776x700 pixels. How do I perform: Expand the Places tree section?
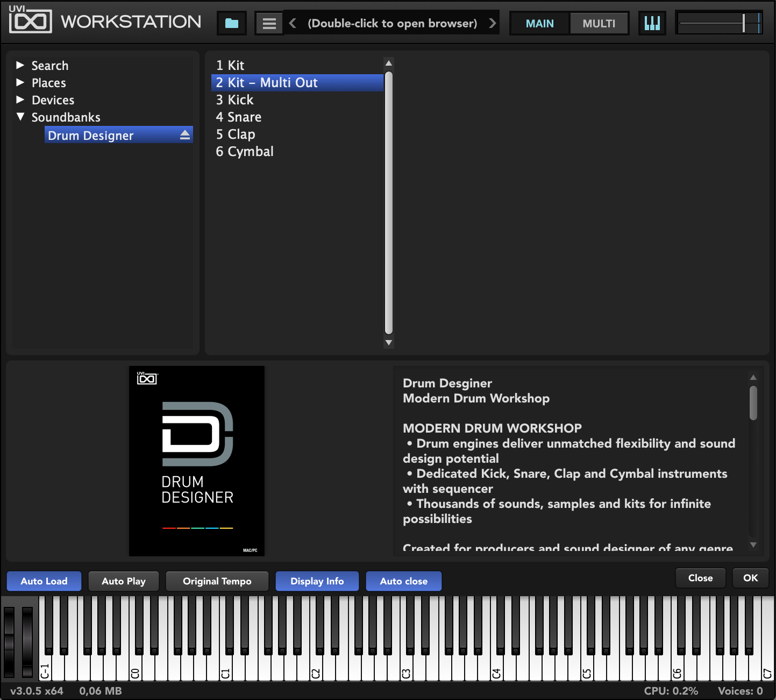20,82
